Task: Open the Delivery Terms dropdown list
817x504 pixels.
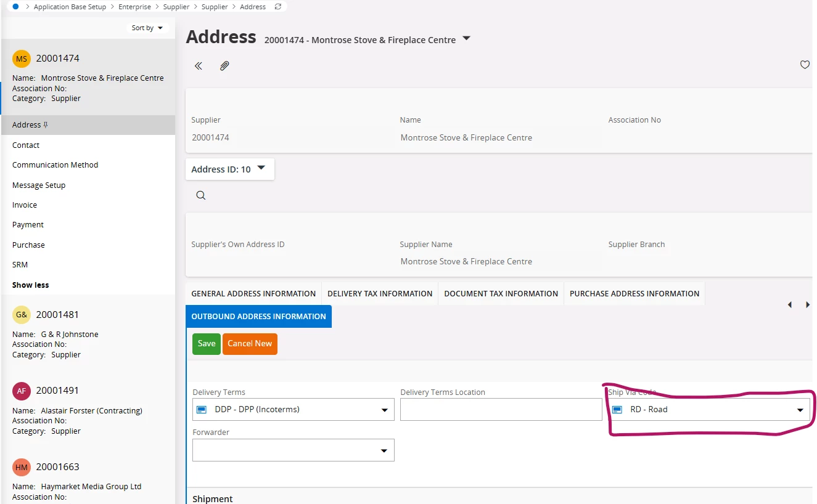Action: (384, 410)
